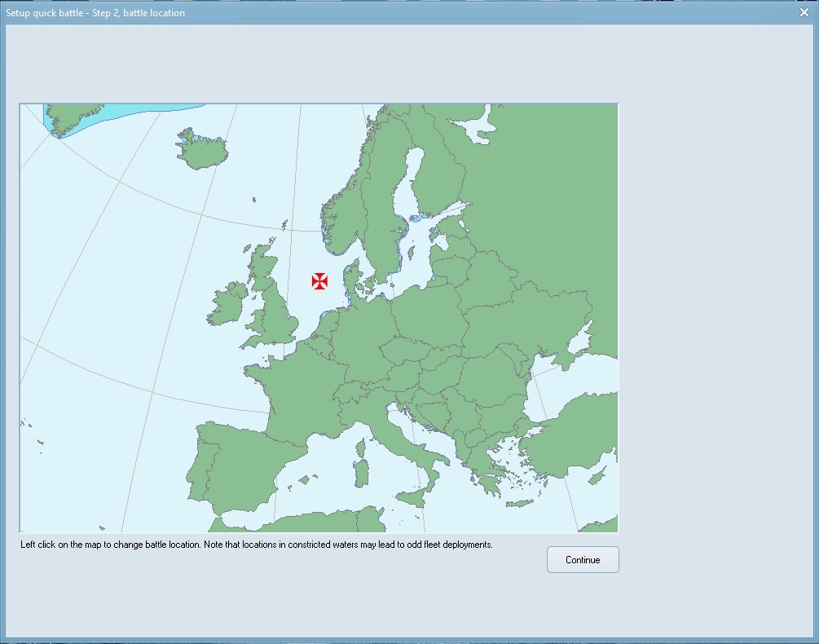This screenshot has width=819, height=644.
Task: Choose Sardinia island as battle location
Action: pos(360,474)
